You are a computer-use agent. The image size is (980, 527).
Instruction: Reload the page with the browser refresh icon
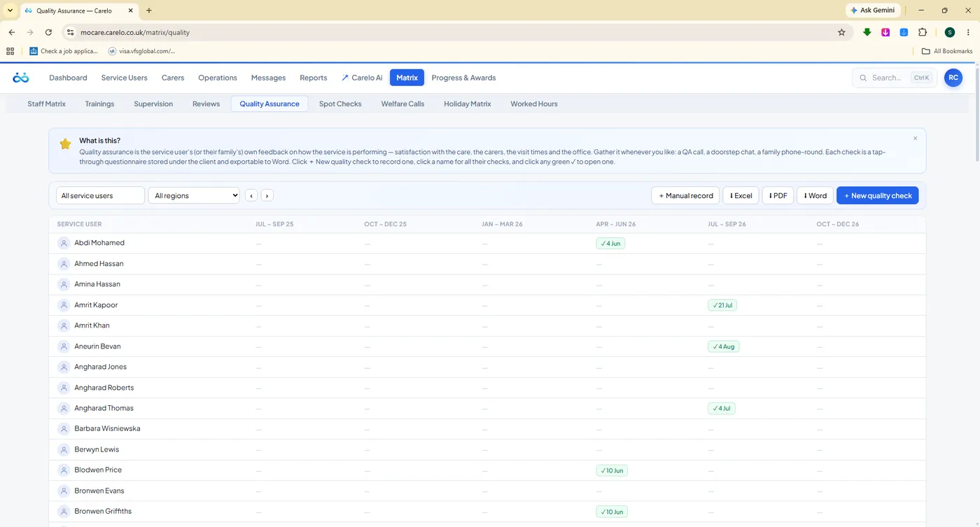tap(48, 32)
